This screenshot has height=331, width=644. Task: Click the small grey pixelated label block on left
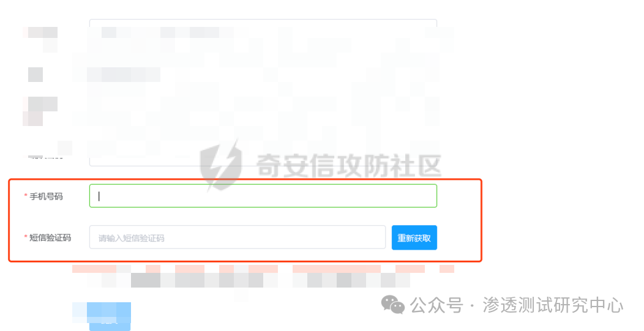[x=36, y=75]
